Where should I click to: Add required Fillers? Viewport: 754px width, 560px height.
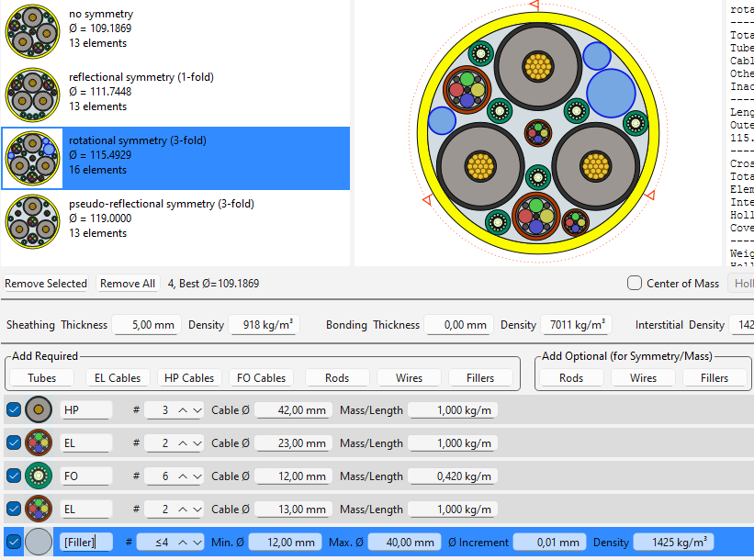[480, 378]
